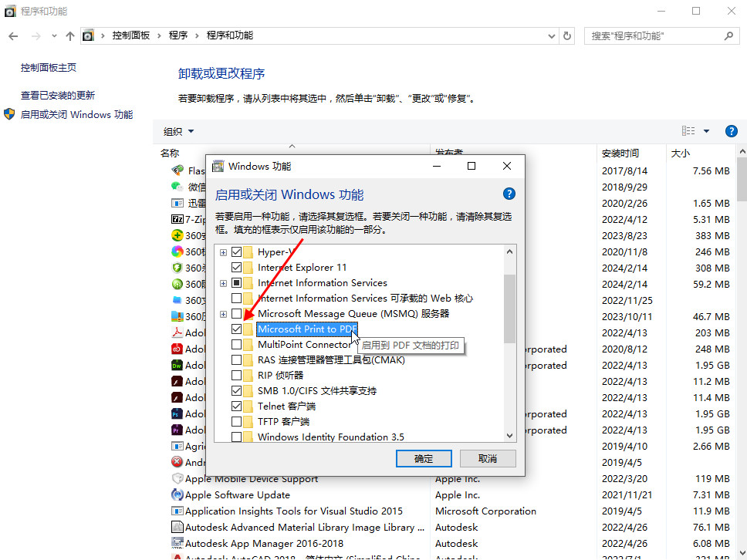Uncheck Microsoft Print to PDF checkbox
Image resolution: width=747 pixels, height=560 pixels.
pyautogui.click(x=236, y=329)
